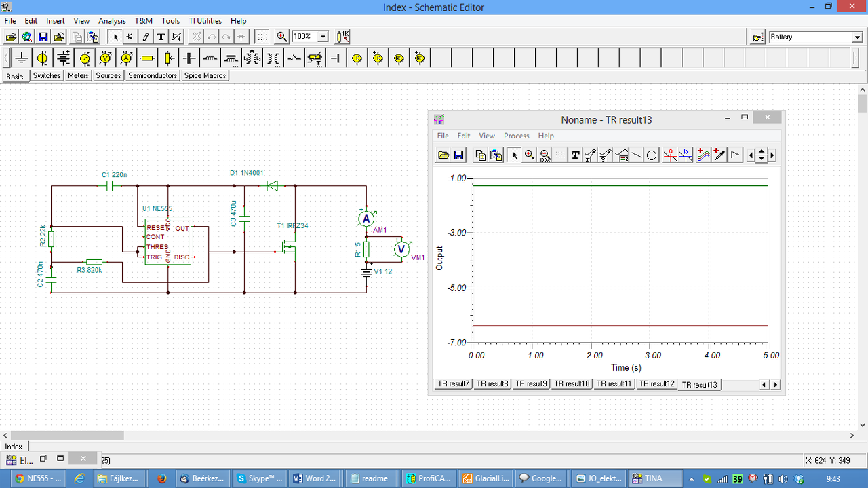Open the zoom percentage dropdown
Image resolution: width=868 pixels, height=488 pixels.
click(323, 37)
